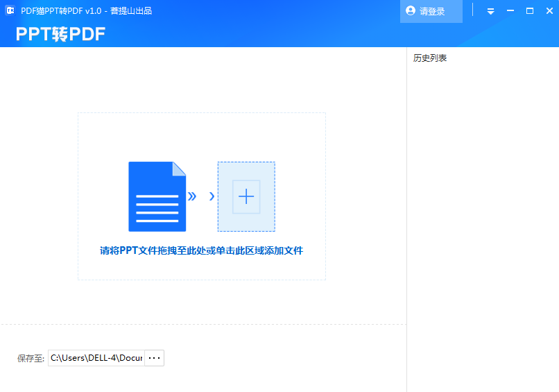This screenshot has width=559, height=392.
Task: Click the PDF猫 app logo icon
Action: [x=10, y=10]
